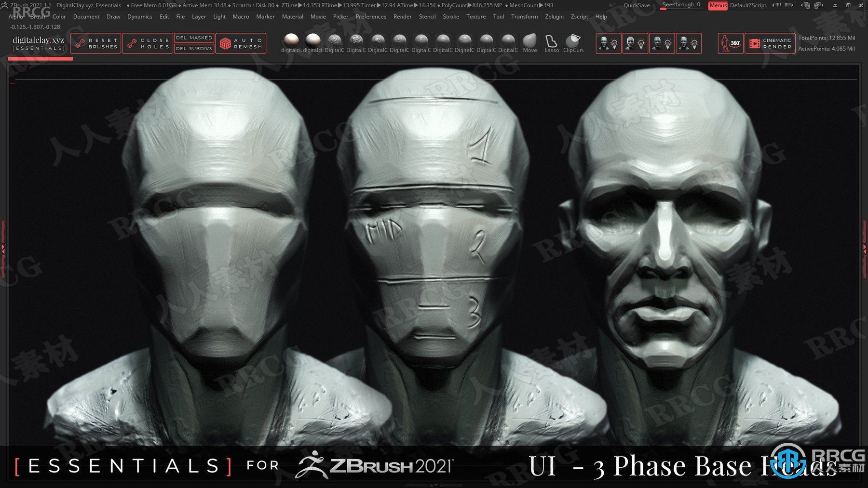This screenshot has width=868, height=488.
Task: Open the Brush menu
Action: 38,16
